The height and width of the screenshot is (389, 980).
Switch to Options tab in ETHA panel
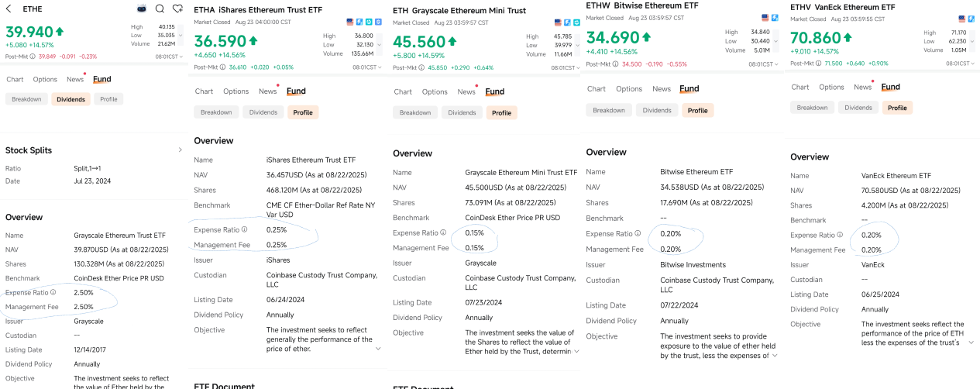point(236,91)
